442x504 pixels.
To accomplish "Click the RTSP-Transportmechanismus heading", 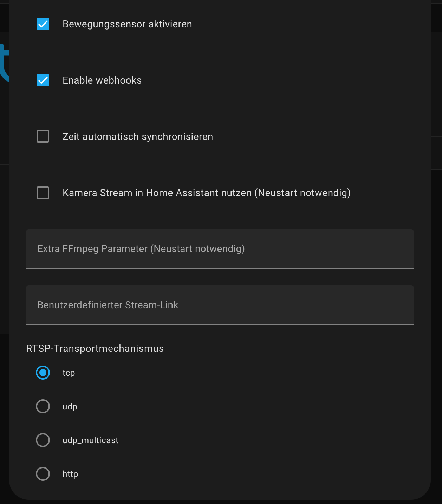I will tap(95, 349).
